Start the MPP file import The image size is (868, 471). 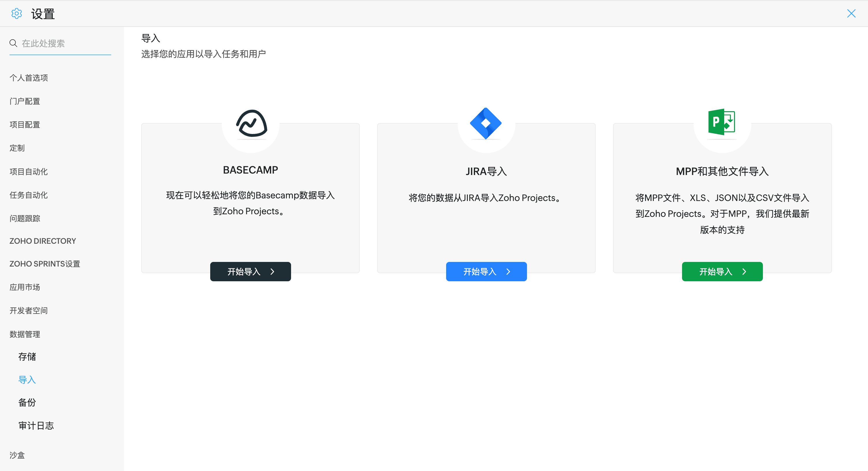[x=722, y=271]
